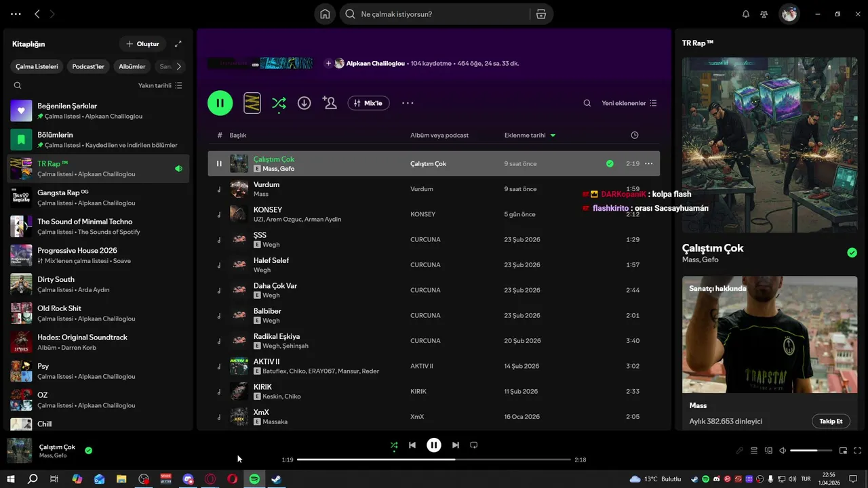Open more options on Çalıştım Çok row
868x488 pixels.
pos(649,163)
